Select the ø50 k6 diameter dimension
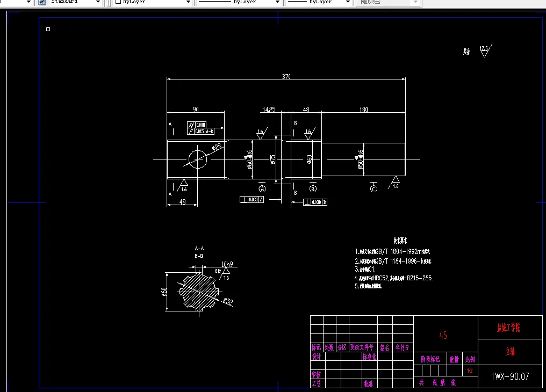 point(360,159)
